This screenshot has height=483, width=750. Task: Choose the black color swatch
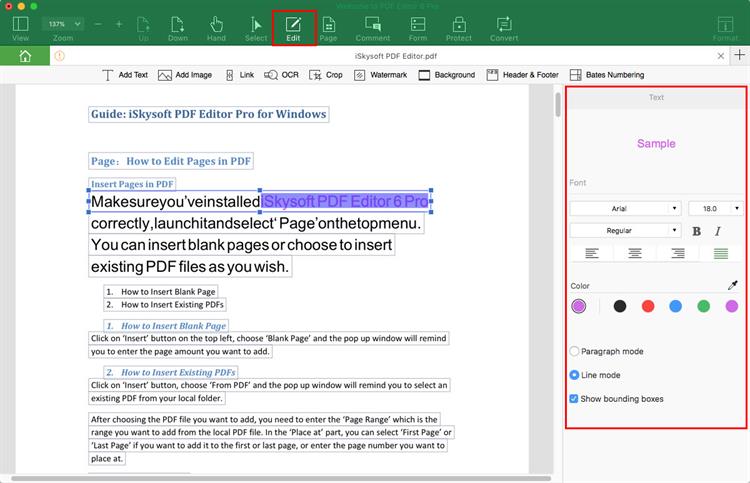pos(619,306)
